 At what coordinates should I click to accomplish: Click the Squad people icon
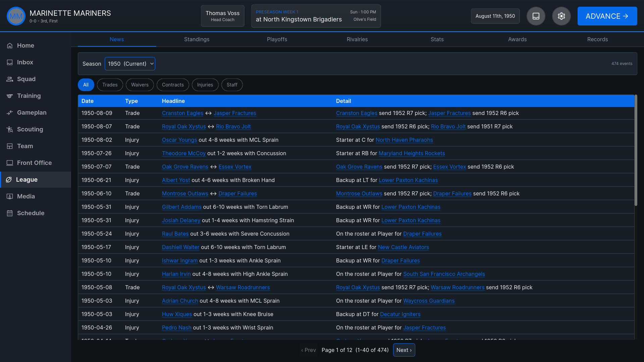point(10,79)
